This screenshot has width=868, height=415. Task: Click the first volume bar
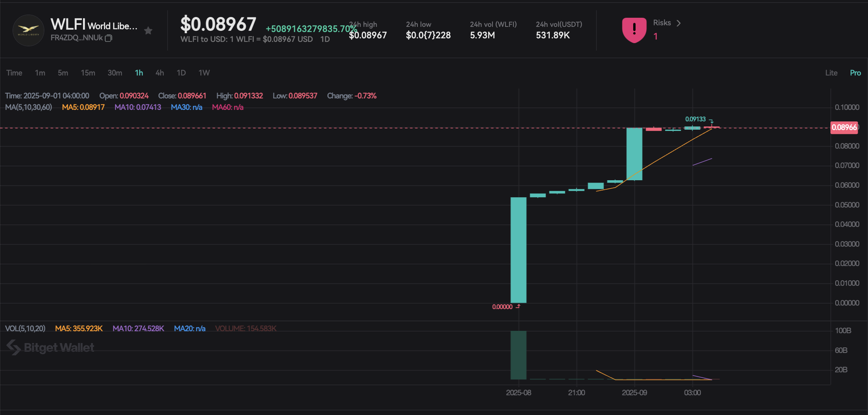point(518,355)
